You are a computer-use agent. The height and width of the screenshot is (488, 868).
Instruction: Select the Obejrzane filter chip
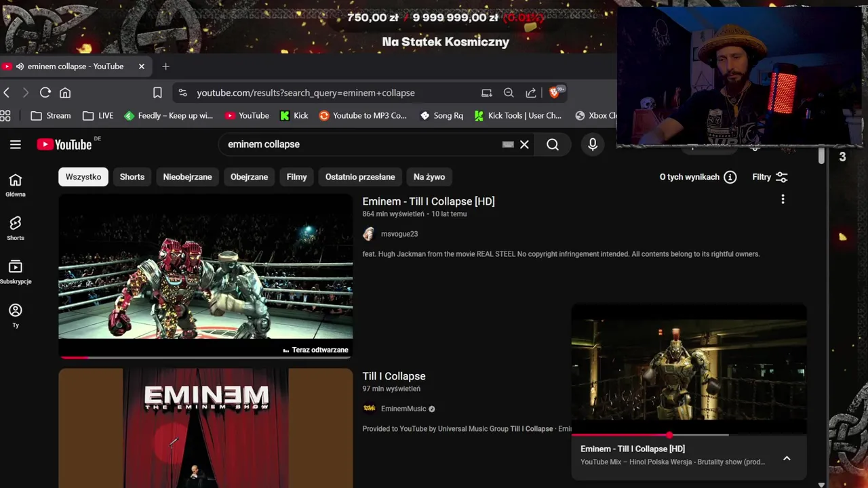[x=249, y=177]
